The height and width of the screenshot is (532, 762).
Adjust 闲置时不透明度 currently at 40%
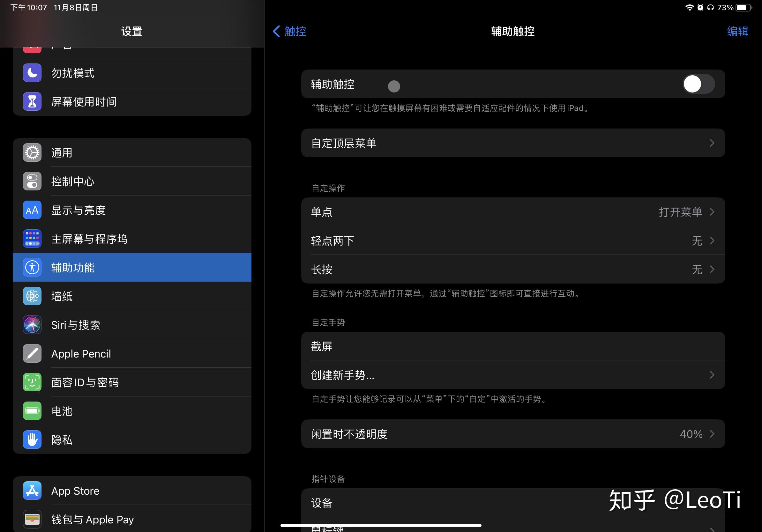coord(513,434)
